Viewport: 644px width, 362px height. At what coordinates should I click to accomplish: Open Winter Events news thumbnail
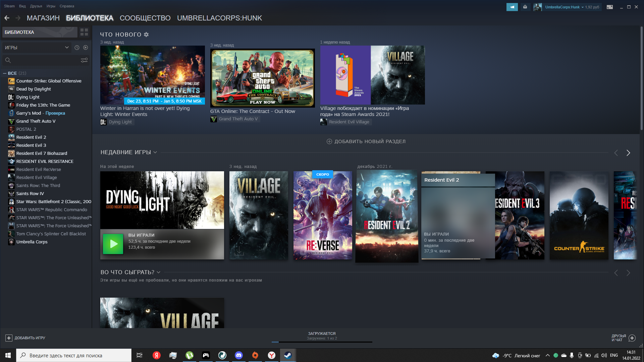153,75
